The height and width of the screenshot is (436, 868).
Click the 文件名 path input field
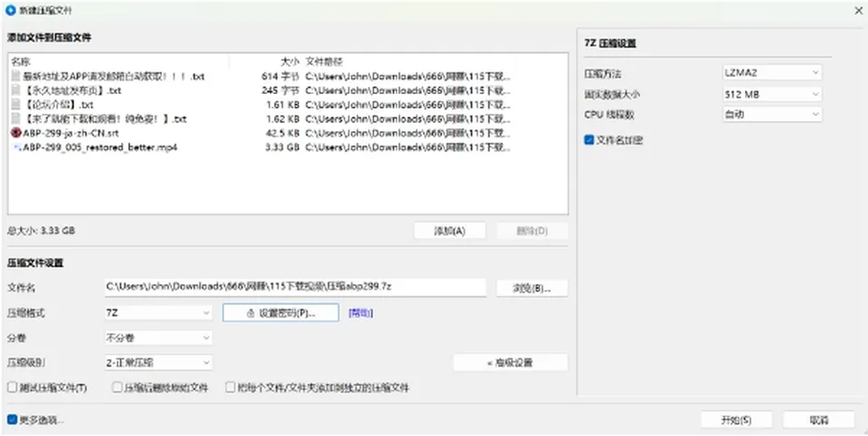295,287
